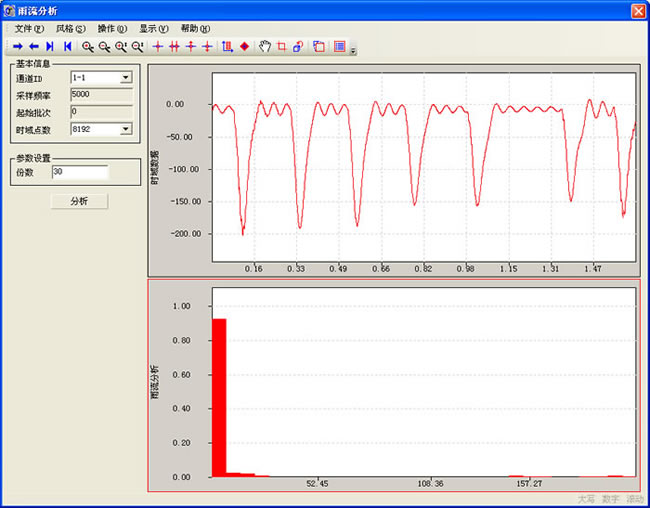Open the 帮助 menu
Viewport: 650px width, 508px height.
pos(195,28)
